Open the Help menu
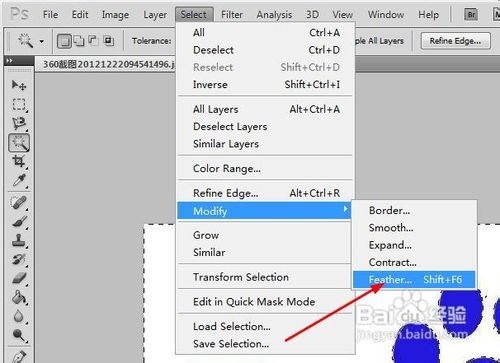The image size is (500, 363). coord(429,15)
